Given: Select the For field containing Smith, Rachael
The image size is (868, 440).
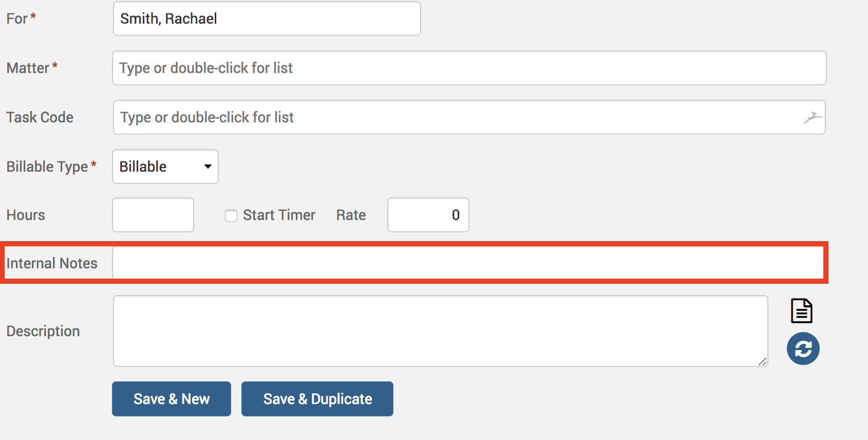Looking at the screenshot, I should 267,19.
